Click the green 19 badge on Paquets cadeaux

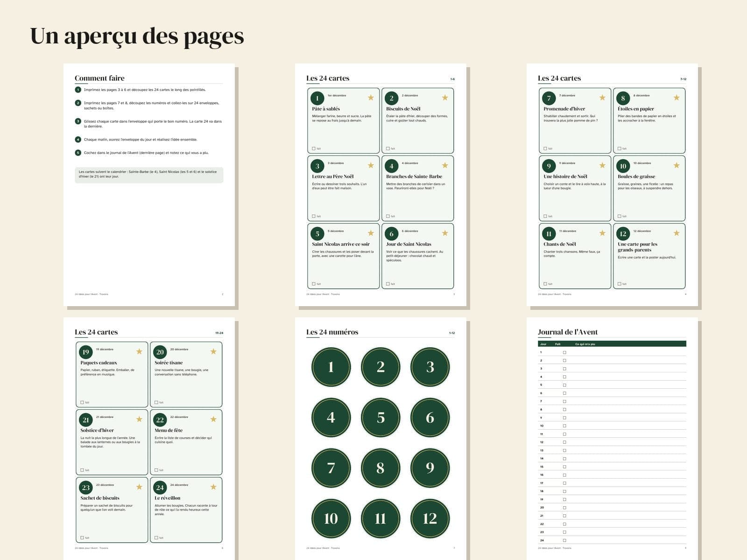[85, 352]
